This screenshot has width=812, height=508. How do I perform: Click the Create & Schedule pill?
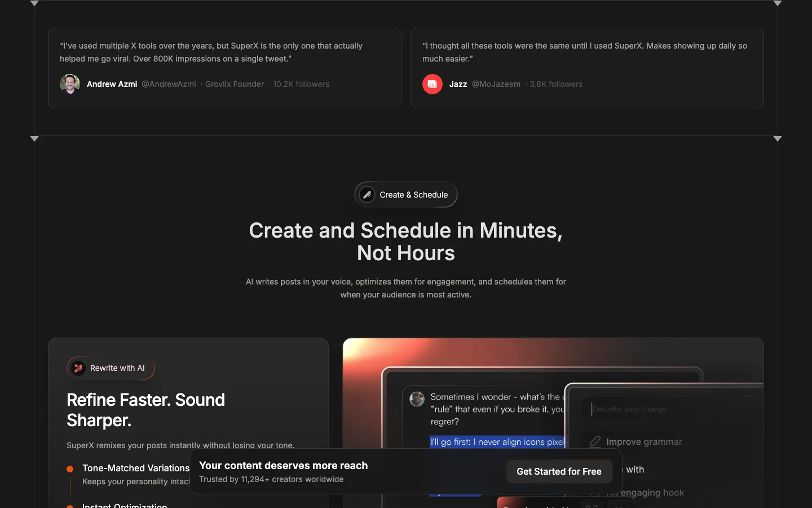click(406, 195)
